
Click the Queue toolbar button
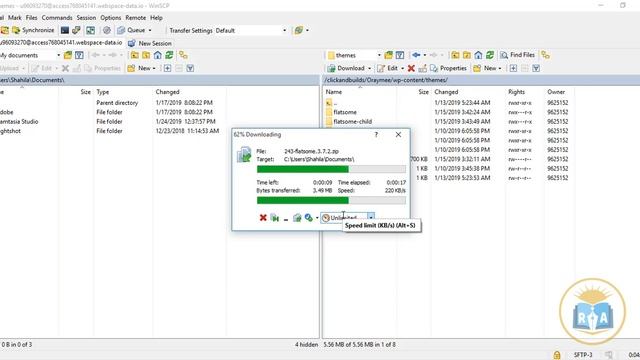pos(132,30)
